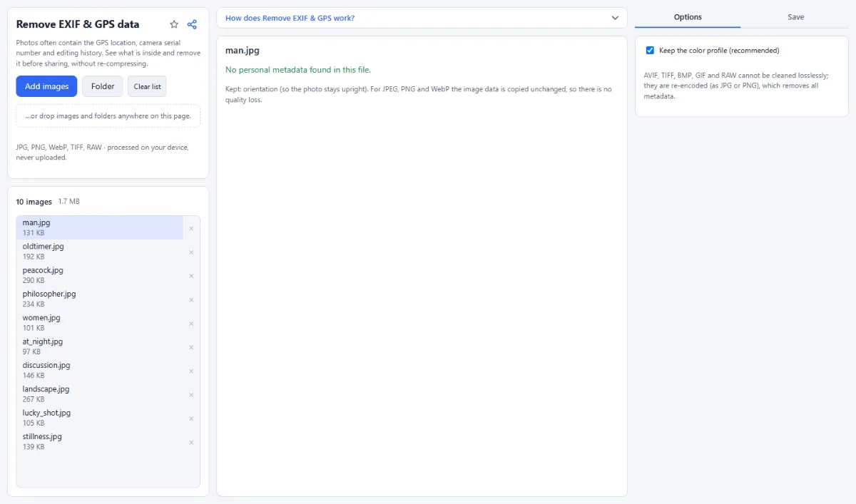Click the drop images and folders zone
The width and height of the screenshot is (856, 504).
coord(108,116)
